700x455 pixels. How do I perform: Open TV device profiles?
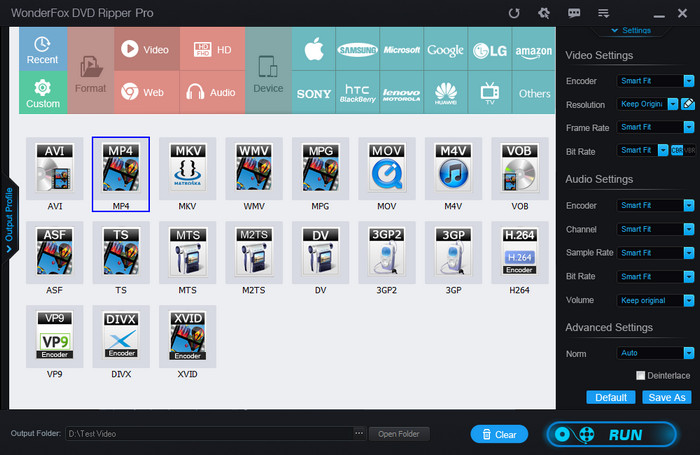point(490,92)
